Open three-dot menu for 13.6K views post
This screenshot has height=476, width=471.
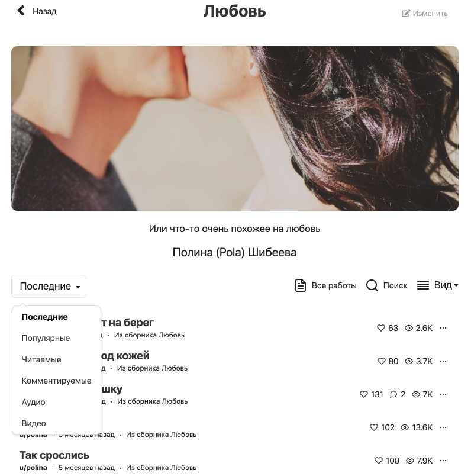coord(443,427)
